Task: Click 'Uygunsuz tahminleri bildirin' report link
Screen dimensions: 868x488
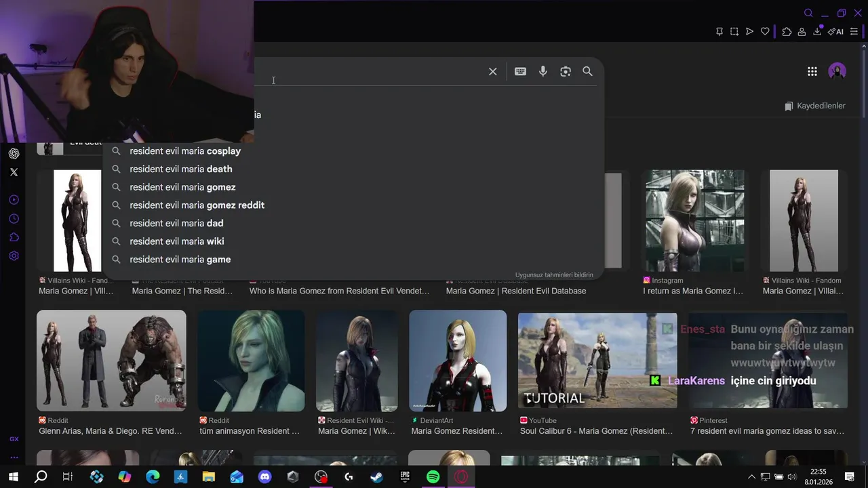Action: point(554,275)
